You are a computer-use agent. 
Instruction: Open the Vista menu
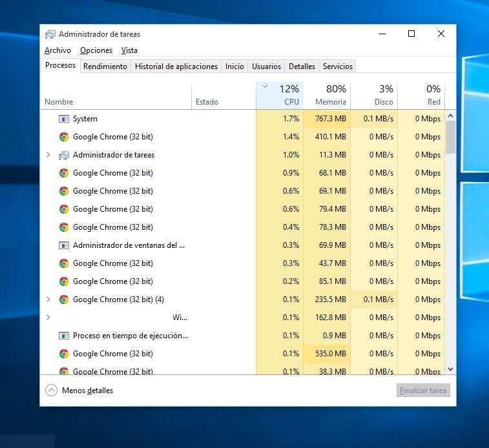pyautogui.click(x=129, y=50)
